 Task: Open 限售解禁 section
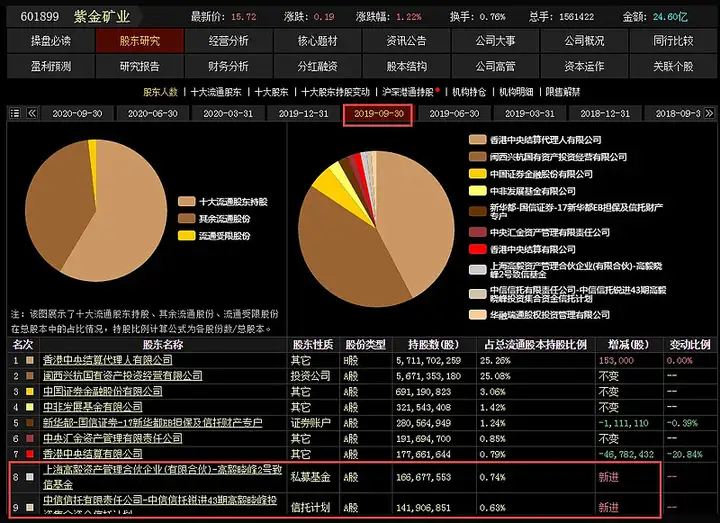[562, 92]
